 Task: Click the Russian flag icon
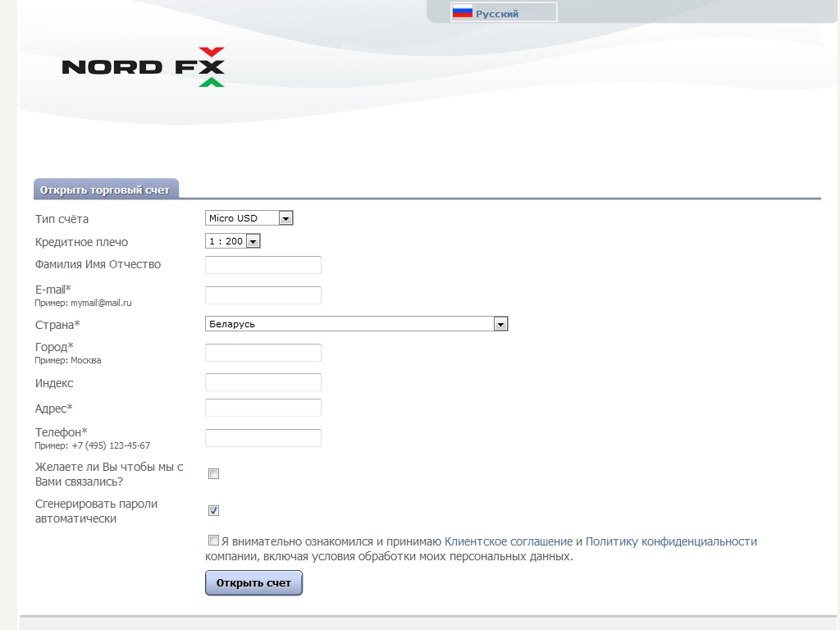tap(463, 12)
